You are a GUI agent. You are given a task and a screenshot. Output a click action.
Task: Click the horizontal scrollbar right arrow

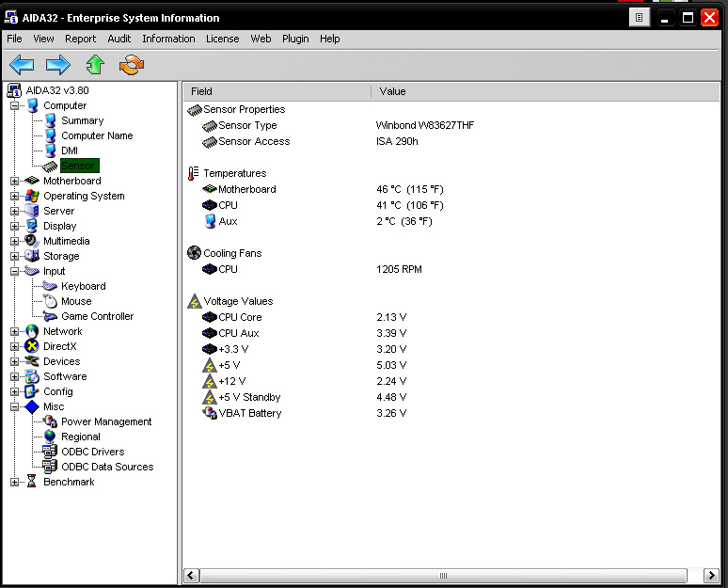[x=710, y=576]
